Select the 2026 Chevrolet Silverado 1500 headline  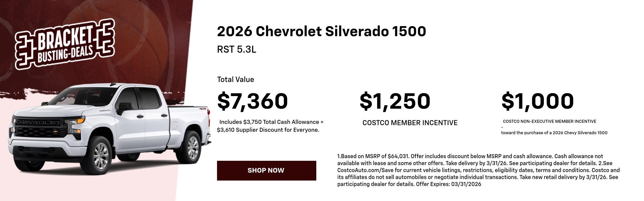(x=321, y=31)
